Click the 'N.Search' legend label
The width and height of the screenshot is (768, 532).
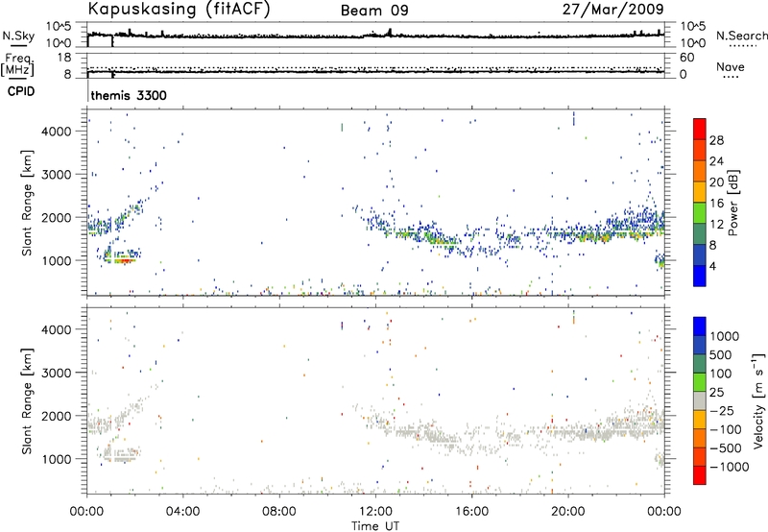(741, 36)
